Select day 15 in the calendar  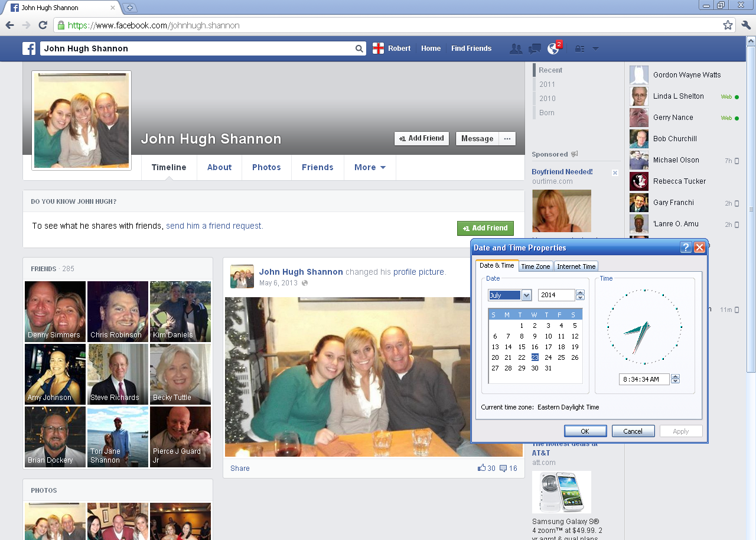522,347
